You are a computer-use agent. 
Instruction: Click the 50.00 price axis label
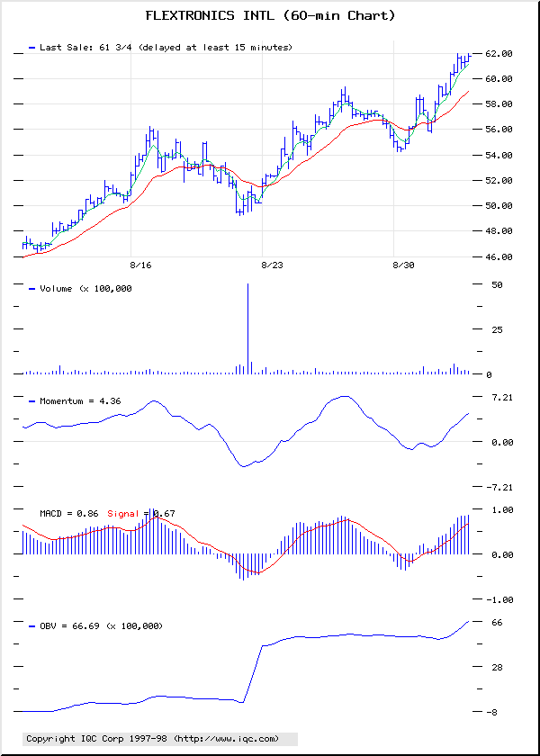pyautogui.click(x=499, y=206)
